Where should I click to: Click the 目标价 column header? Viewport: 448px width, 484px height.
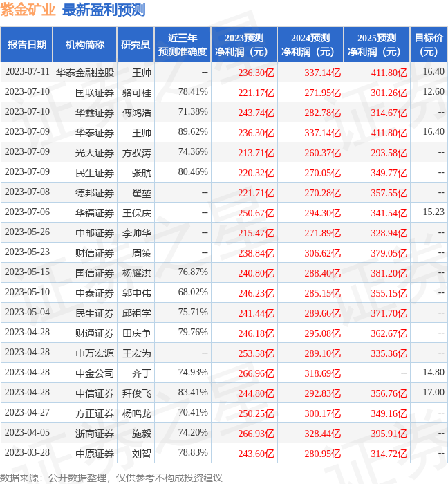(x=429, y=44)
